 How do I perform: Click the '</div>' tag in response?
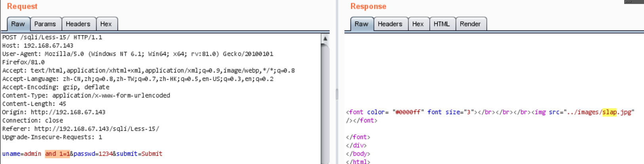pos(356,145)
